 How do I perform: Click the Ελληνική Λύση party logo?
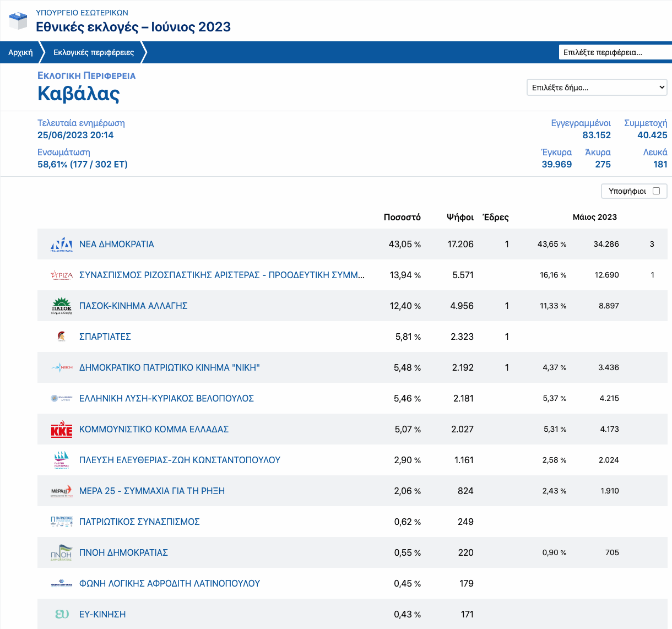tap(62, 398)
